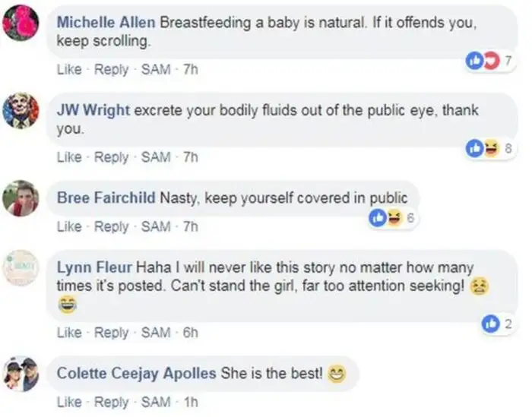The width and height of the screenshot is (532, 417).
Task: Click Michelle Allen's profile avatar
Action: pos(21,24)
